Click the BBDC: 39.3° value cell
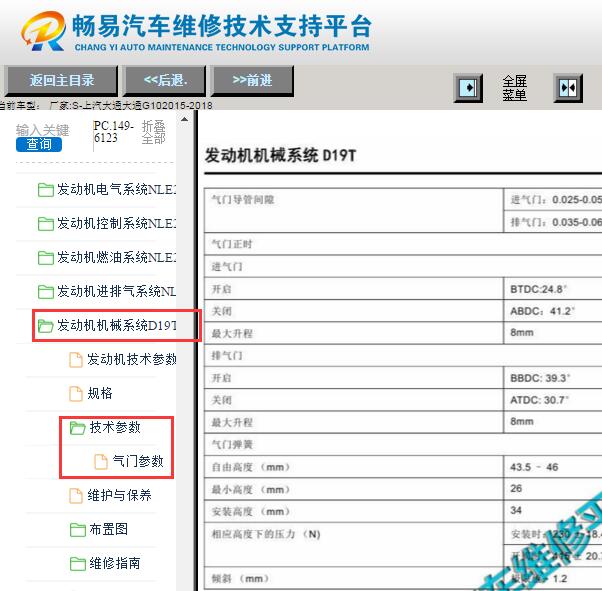This screenshot has width=602, height=591. click(553, 378)
